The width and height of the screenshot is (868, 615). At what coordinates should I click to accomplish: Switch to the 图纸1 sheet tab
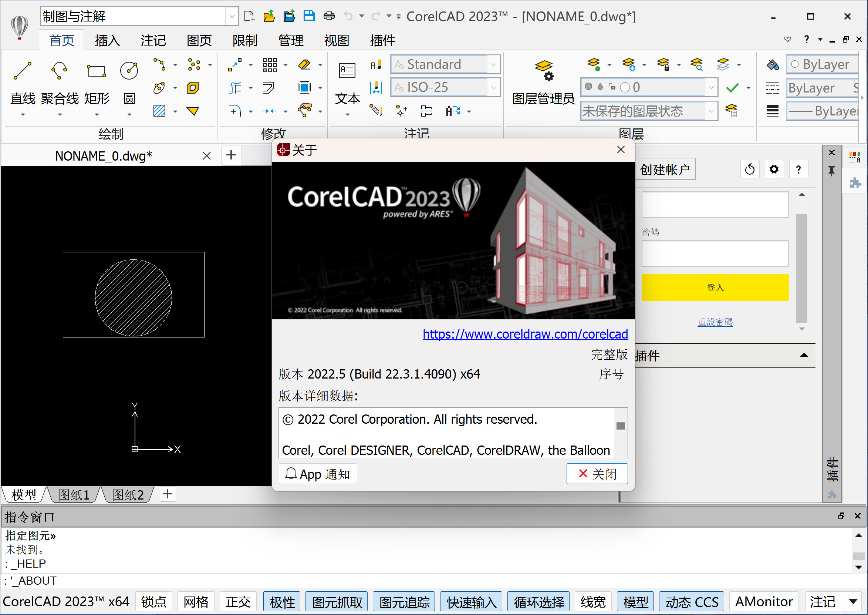coord(74,495)
